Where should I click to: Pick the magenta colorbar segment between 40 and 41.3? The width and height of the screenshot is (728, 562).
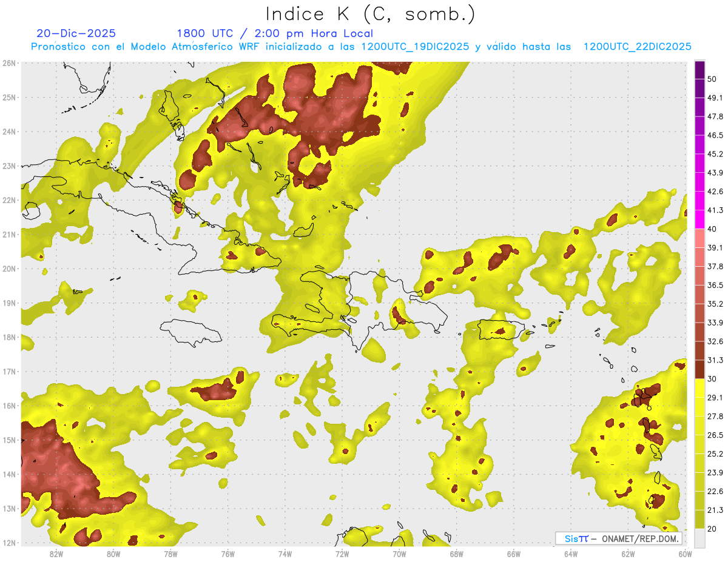(699, 219)
